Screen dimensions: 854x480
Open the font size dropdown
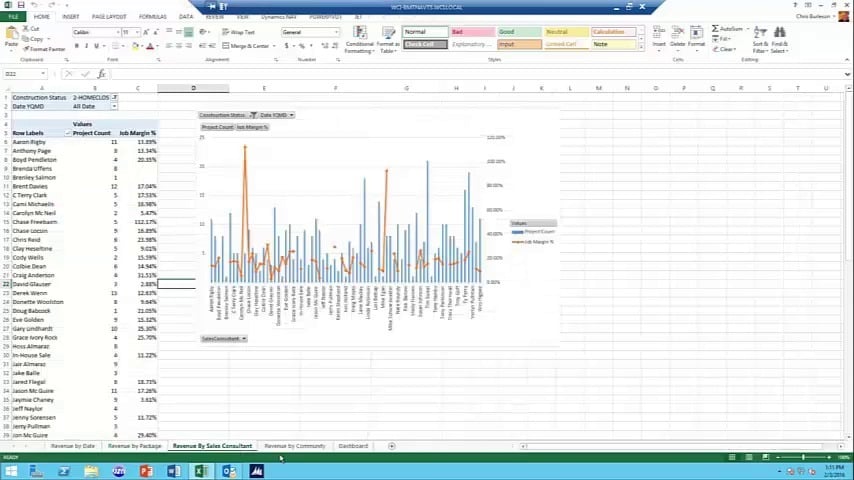137,33
